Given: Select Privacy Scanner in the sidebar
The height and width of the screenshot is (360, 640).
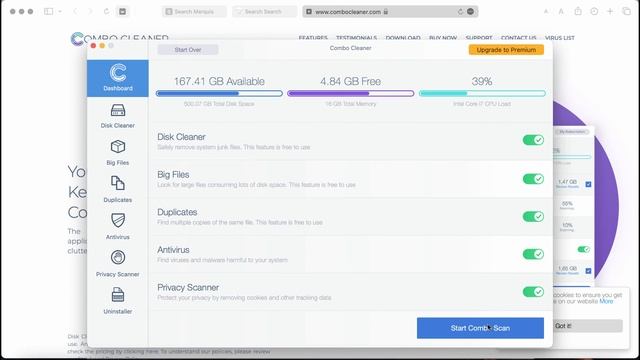Looking at the screenshot, I should click(x=118, y=264).
